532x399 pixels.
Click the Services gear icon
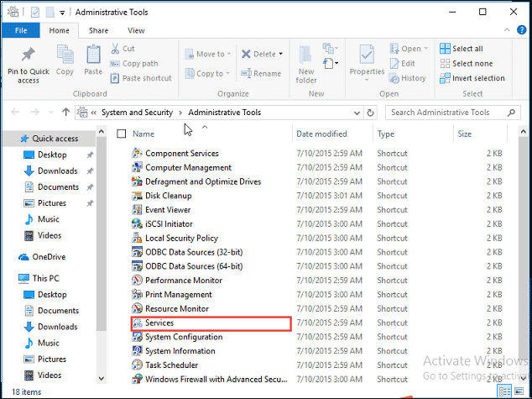(137, 323)
